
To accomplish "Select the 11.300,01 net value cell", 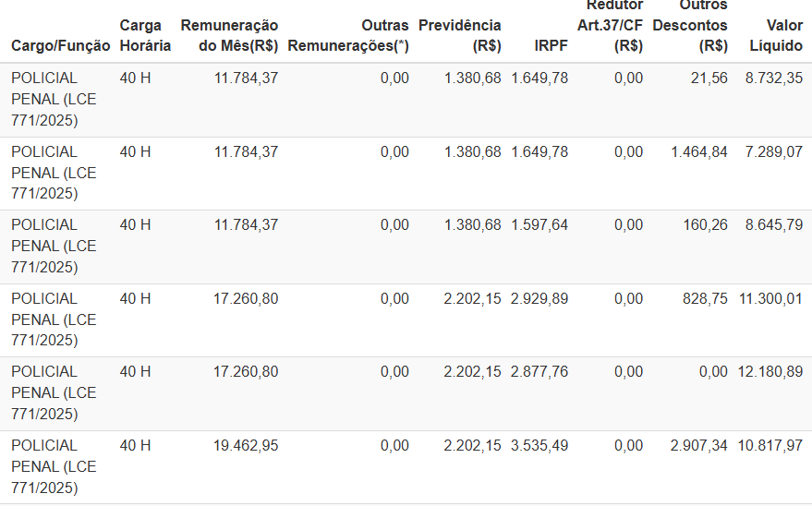I will tap(770, 298).
